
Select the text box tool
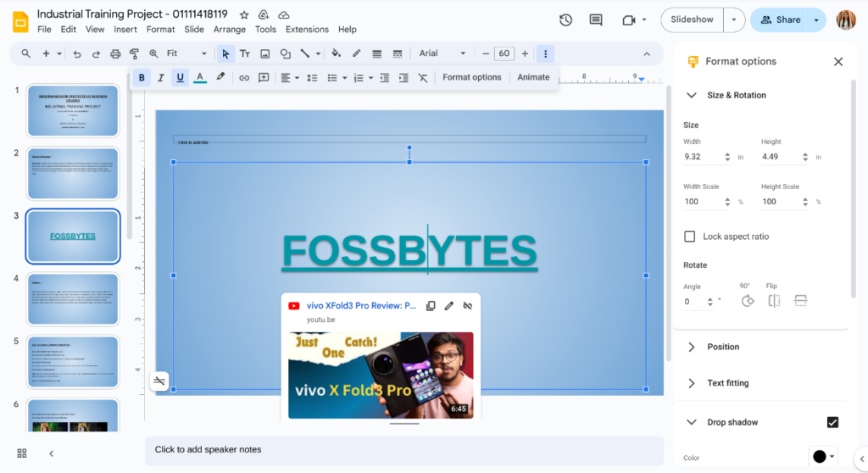245,53
